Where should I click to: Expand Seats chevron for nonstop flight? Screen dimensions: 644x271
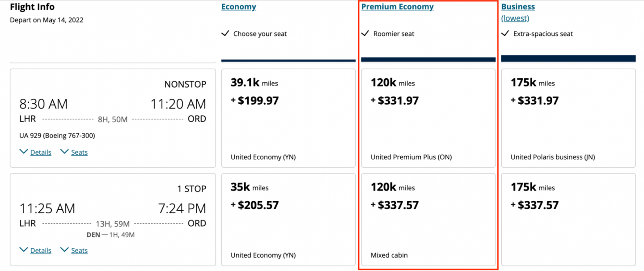point(64,152)
